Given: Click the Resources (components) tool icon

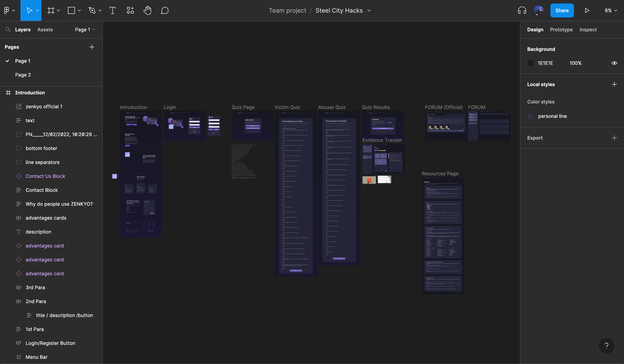Looking at the screenshot, I should (130, 10).
